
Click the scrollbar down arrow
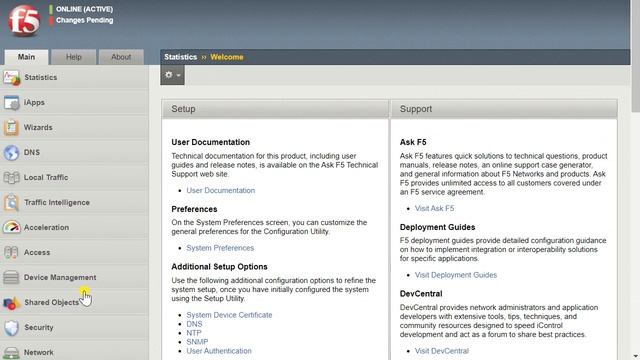point(635,356)
